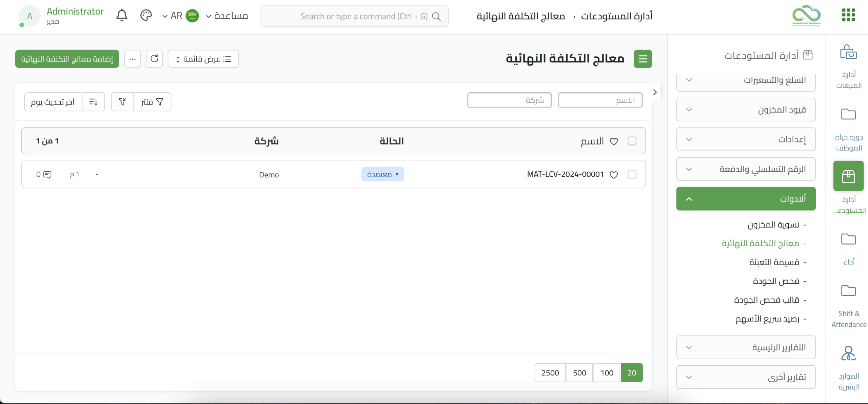Open the notifications bell
Viewport: 868px width, 404px height.
[122, 16]
